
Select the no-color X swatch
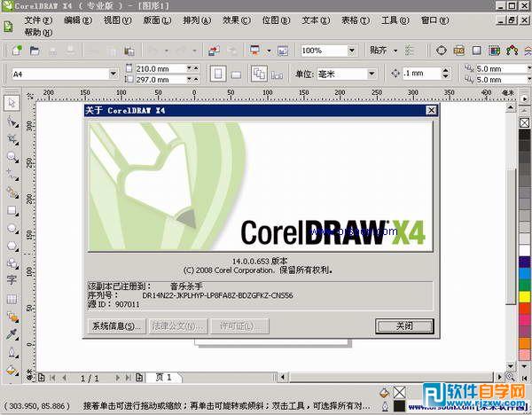[x=525, y=123]
